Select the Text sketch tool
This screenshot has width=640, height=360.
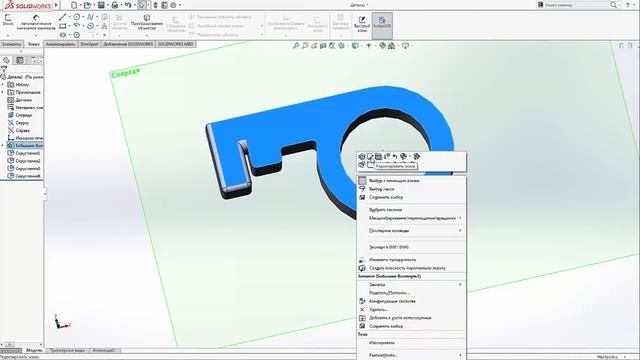pyautogui.click(x=104, y=26)
